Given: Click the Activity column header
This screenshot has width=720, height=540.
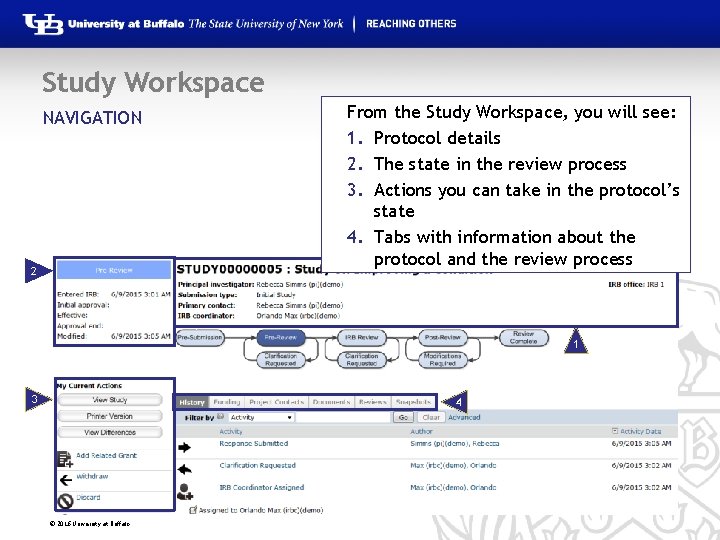Looking at the screenshot, I should (231, 432).
